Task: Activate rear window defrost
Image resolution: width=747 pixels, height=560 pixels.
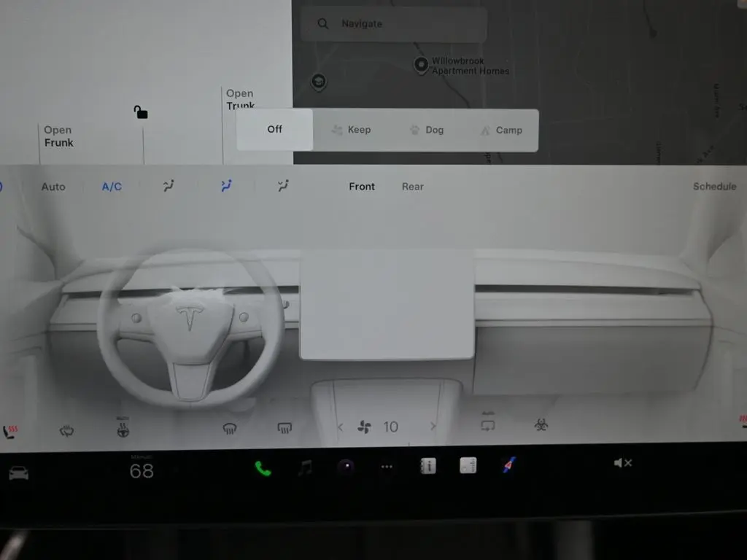Action: click(x=285, y=429)
